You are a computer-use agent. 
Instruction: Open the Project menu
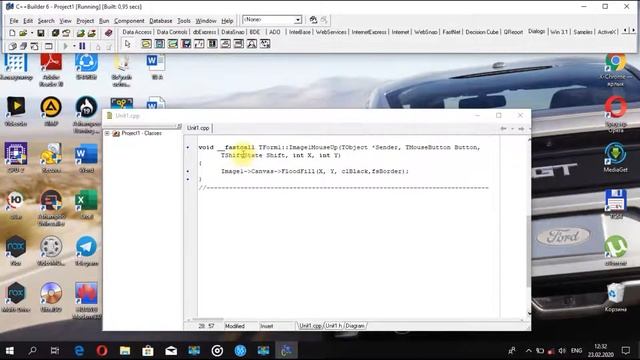tap(85, 21)
